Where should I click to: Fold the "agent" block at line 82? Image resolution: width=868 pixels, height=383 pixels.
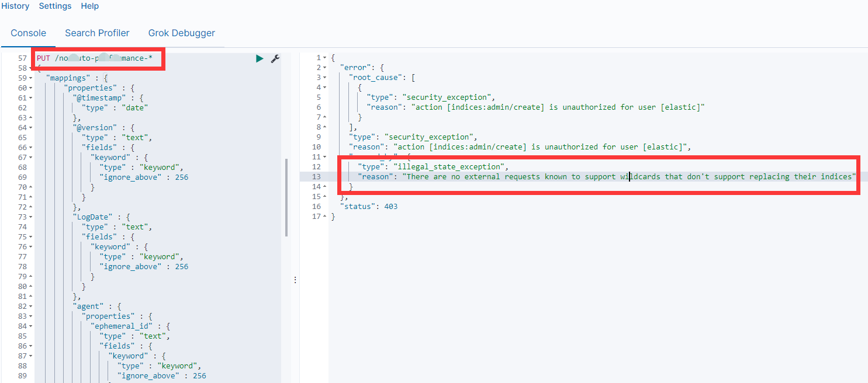tap(30, 307)
